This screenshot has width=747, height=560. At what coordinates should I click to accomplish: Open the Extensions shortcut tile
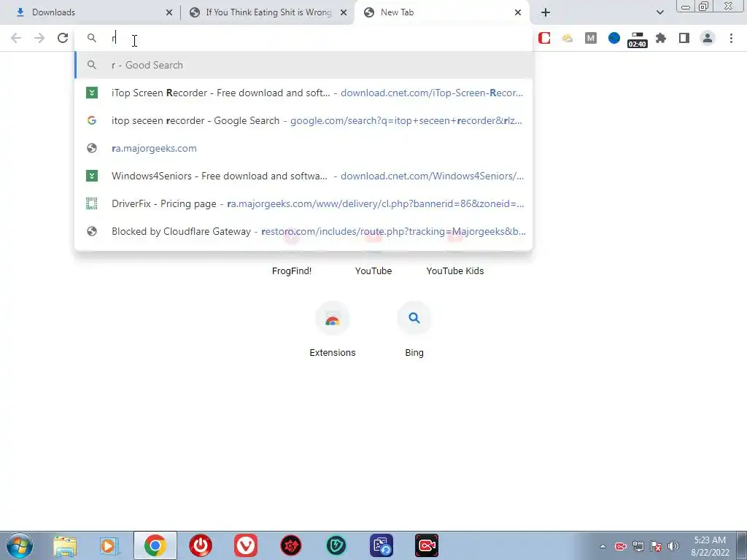pyautogui.click(x=333, y=330)
